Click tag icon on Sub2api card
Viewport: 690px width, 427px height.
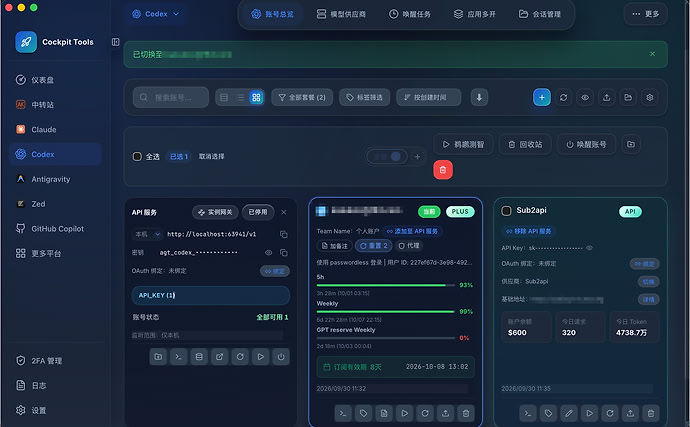pyautogui.click(x=548, y=413)
